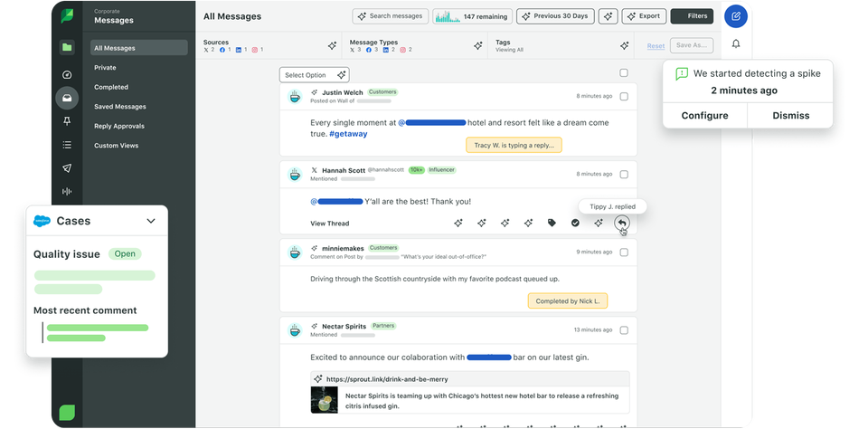868x429 pixels.
Task: Click the Influencer tag on Hannah Scott
Action: (441, 170)
